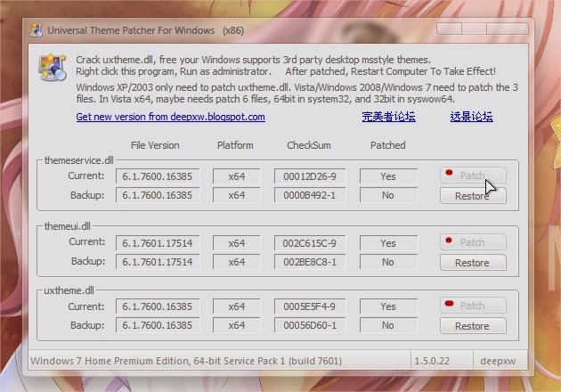The height and width of the screenshot is (392, 561).
Task: Restore the themeservice.dll backup
Action: click(x=473, y=196)
